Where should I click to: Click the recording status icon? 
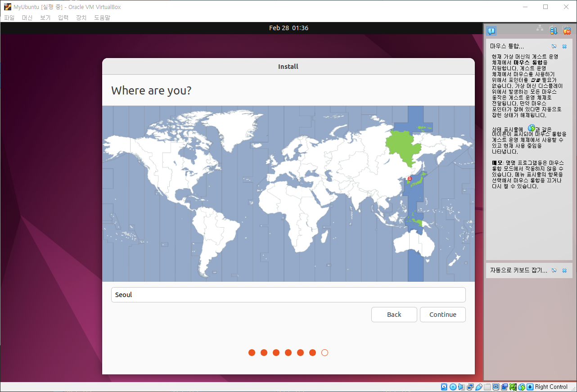pyautogui.click(x=505, y=387)
